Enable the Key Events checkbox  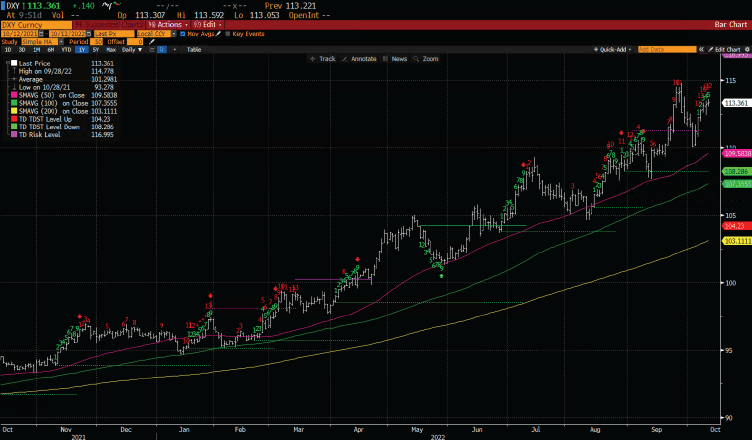[x=229, y=33]
